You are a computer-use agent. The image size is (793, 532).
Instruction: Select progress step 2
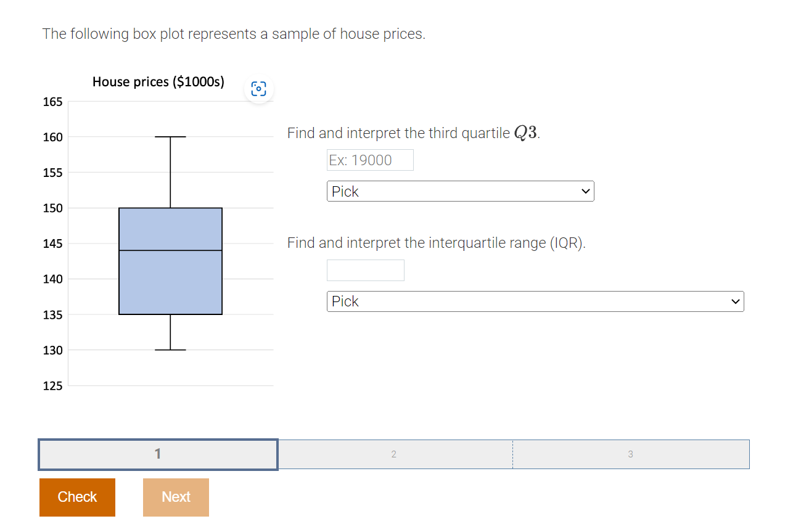pos(395,454)
